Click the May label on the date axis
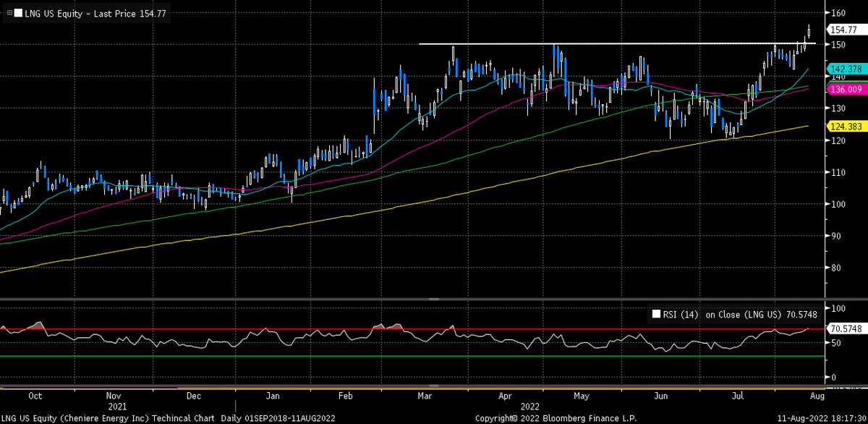This screenshot has width=868, height=424. tap(582, 396)
